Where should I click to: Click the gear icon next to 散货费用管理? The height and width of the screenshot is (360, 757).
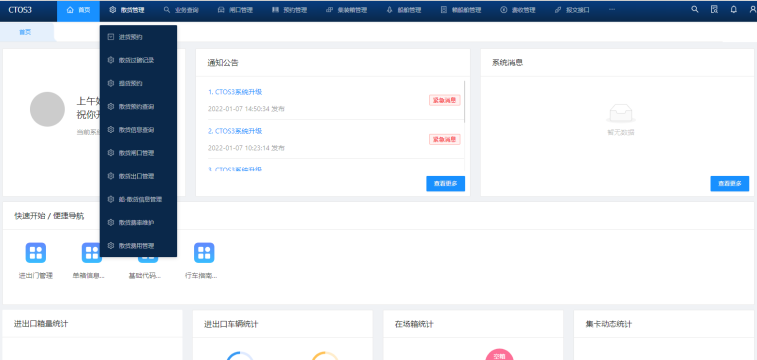click(x=111, y=246)
